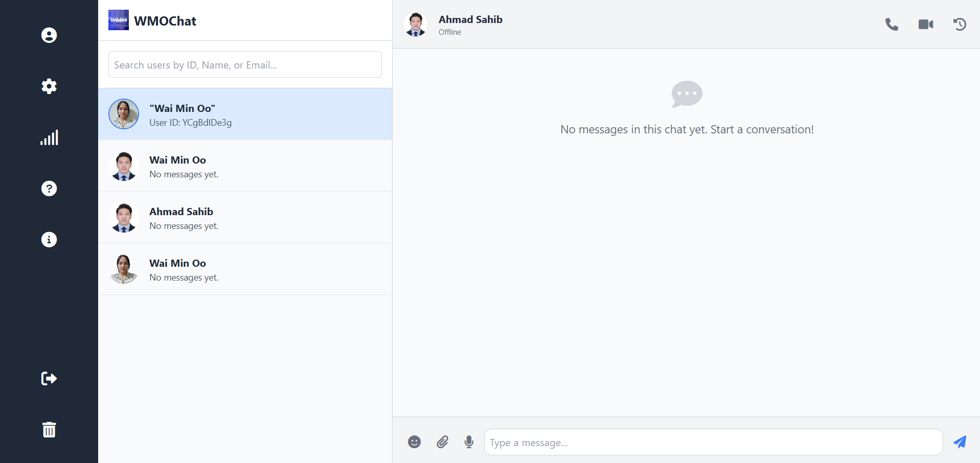Viewport: 980px width, 463px height.
Task: Open the quoted "Wai Min Oo" conversation
Action: (245, 114)
